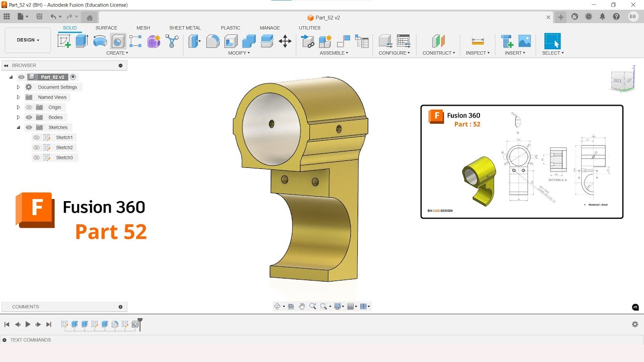
Task: Switch to the SURFACE tab
Action: point(106,28)
